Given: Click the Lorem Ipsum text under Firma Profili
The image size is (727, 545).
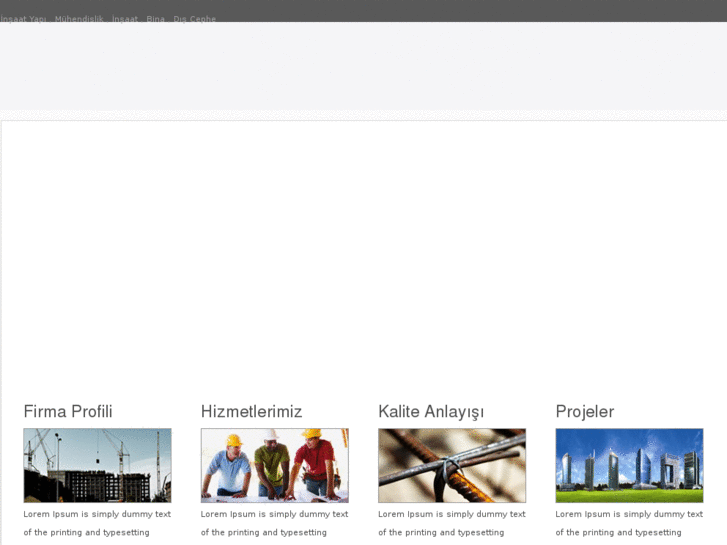Looking at the screenshot, I should (x=97, y=523).
